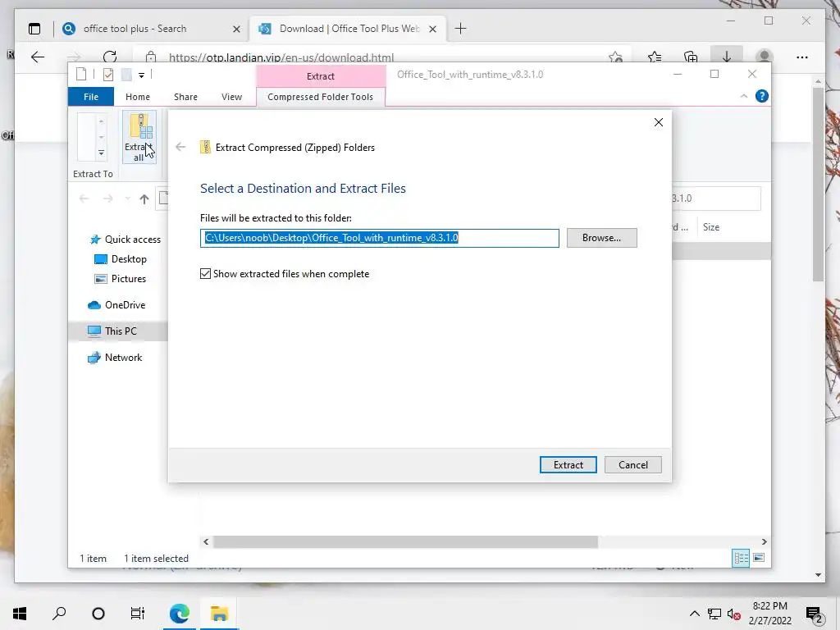Open taskbar Search magnifier

59,614
